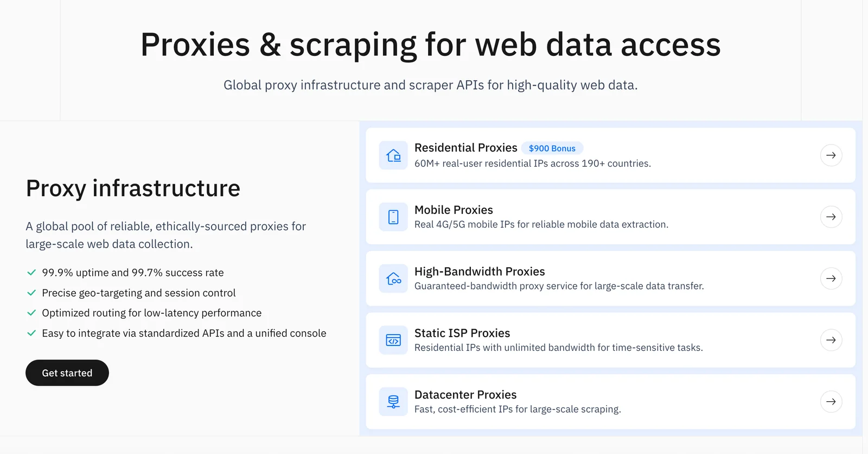Click the checkmark beside Optimized routing
The height and width of the screenshot is (454, 868).
coord(31,313)
